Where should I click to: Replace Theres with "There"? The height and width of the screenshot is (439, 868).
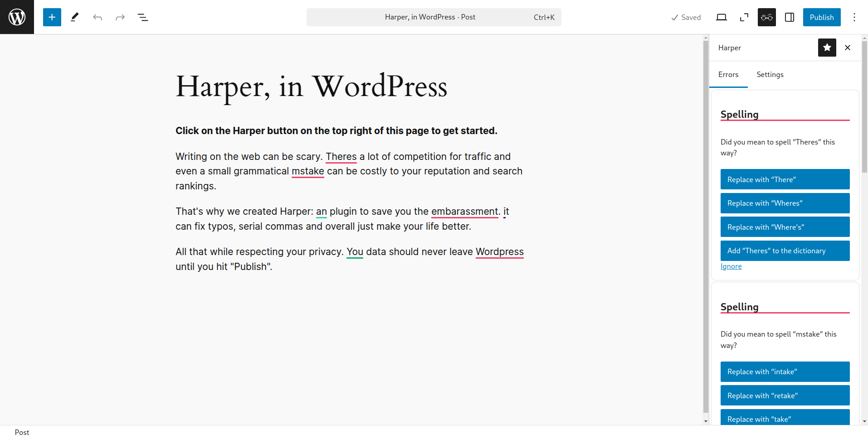[x=785, y=179]
